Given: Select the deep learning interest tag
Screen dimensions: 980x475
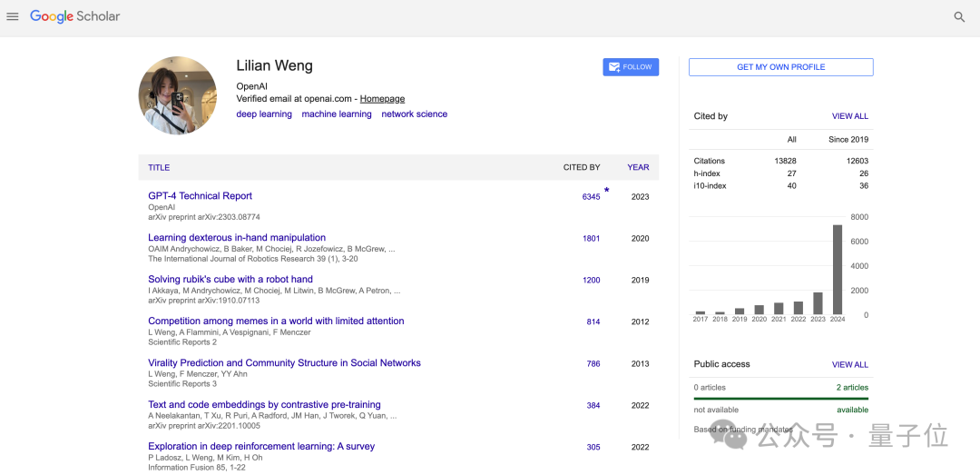Looking at the screenshot, I should click(x=264, y=114).
